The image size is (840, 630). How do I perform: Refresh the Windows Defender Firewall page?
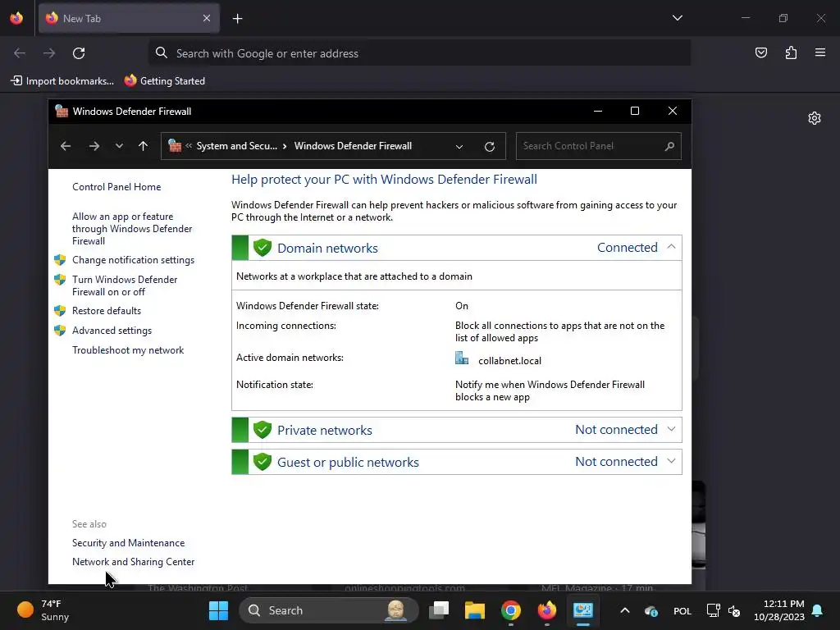[x=490, y=146]
